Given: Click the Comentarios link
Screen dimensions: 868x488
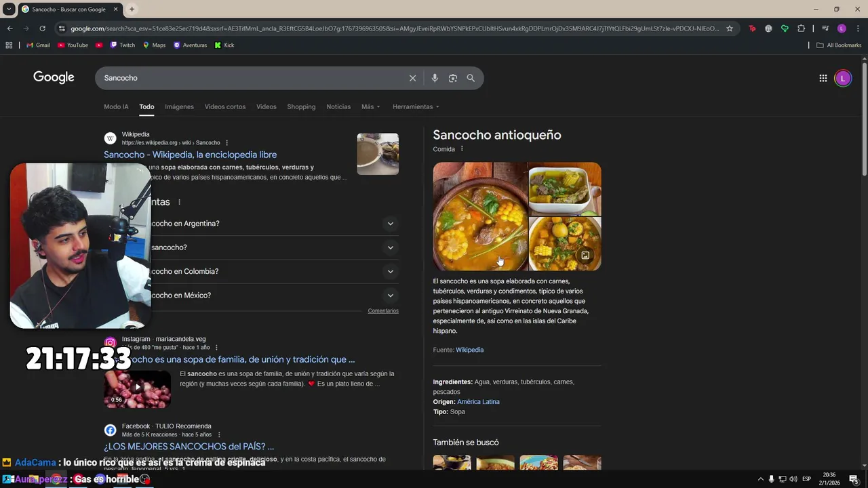Looking at the screenshot, I should point(383,310).
